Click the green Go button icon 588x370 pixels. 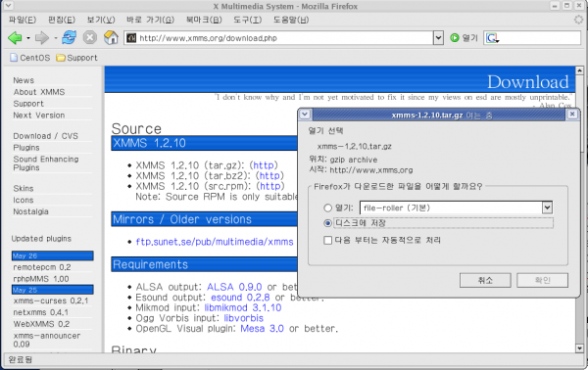point(455,38)
